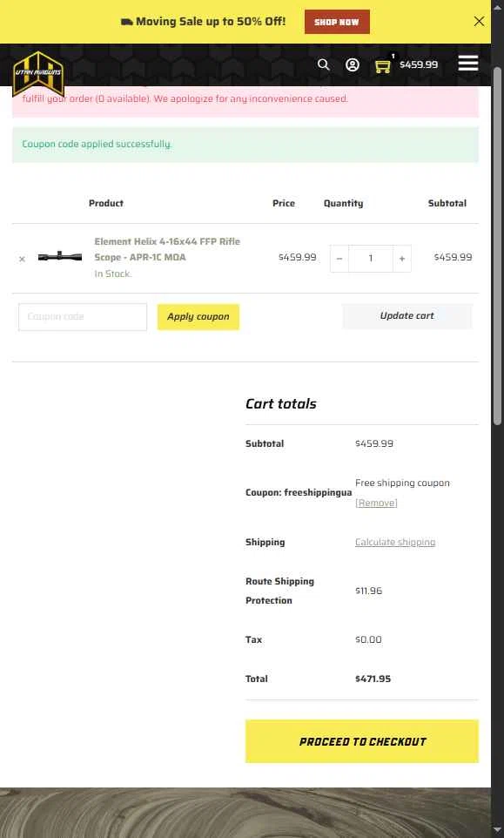The height and width of the screenshot is (838, 504).
Task: Remove the freeshippingua coupon
Action: tap(376, 503)
